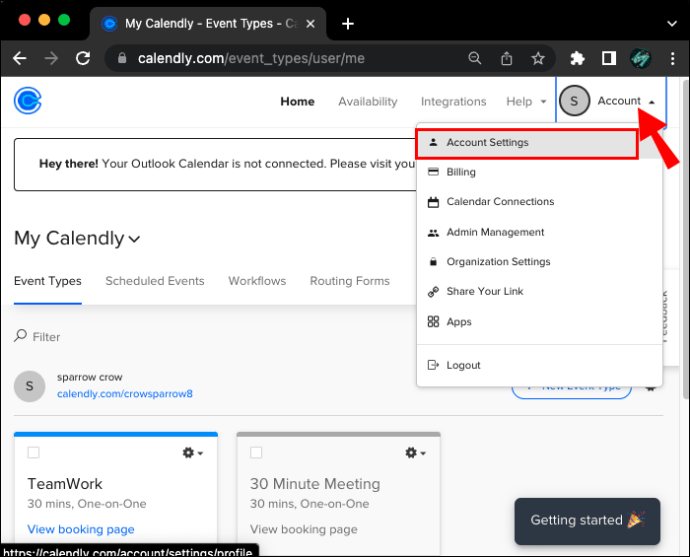690x557 pixels.
Task: Click 30 Minute Meeting View booking page
Action: tap(304, 529)
